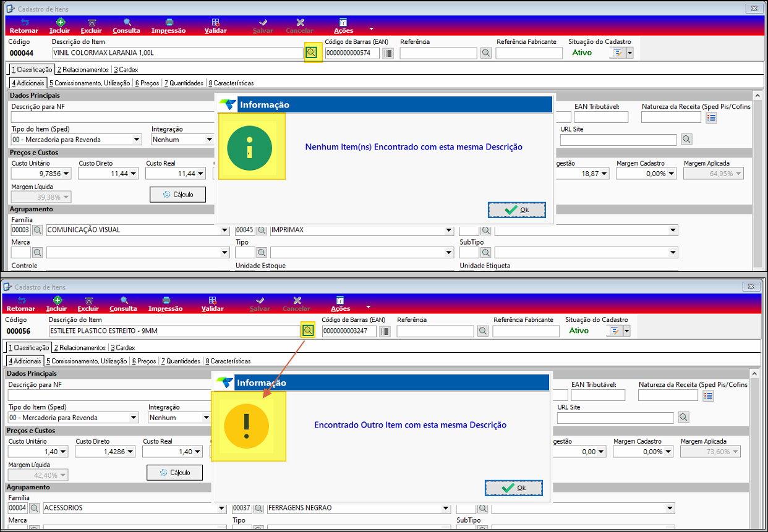
Task: Click Família 00003 search icon
Action: coord(38,230)
